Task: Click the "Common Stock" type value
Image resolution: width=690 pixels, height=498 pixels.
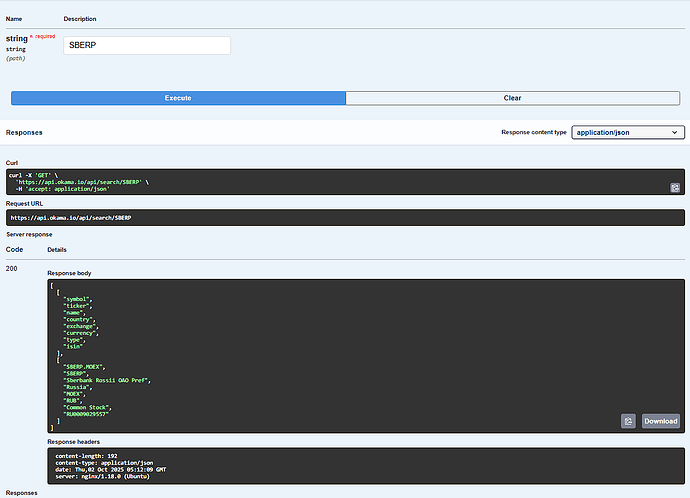Action: point(87,406)
